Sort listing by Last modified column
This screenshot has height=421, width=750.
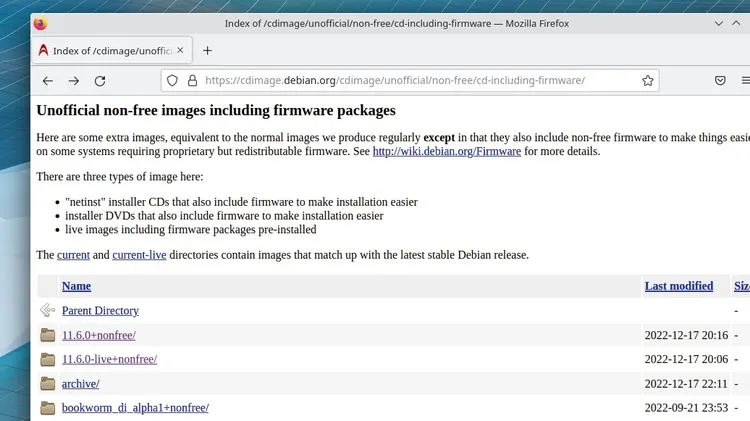(x=679, y=286)
